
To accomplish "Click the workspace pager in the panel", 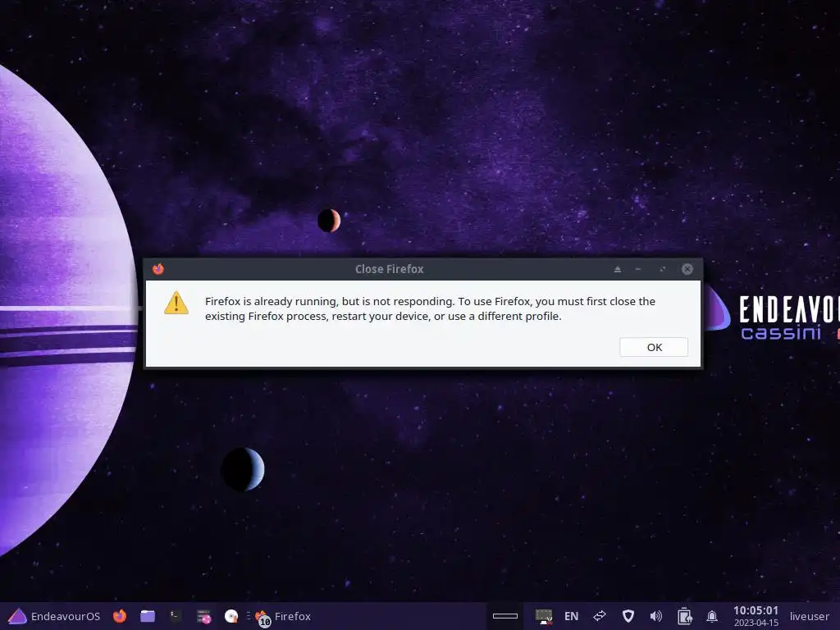I will [x=504, y=616].
